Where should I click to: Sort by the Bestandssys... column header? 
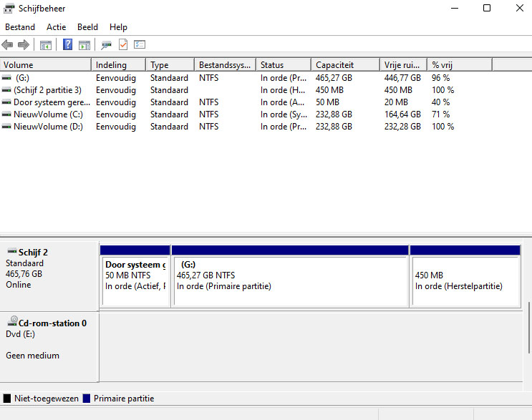point(226,64)
